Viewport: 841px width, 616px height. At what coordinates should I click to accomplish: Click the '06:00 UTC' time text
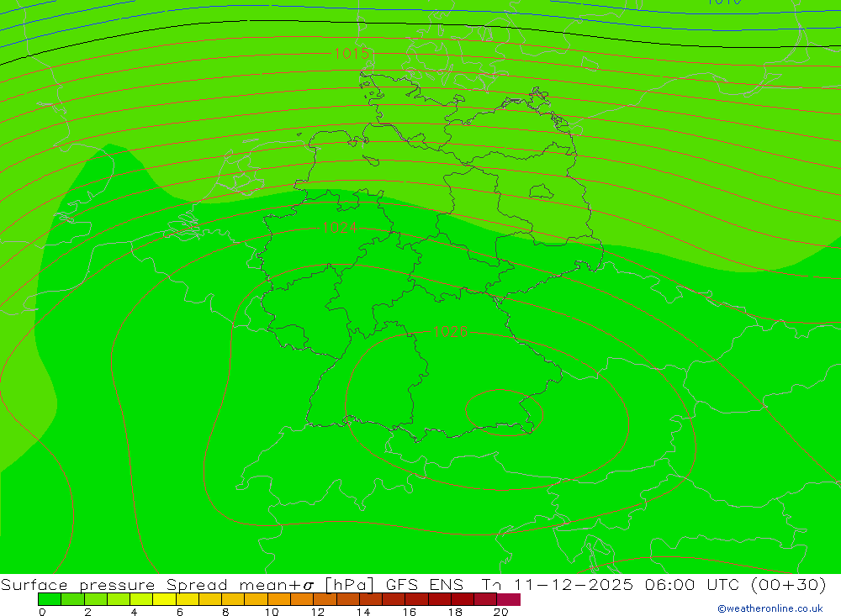(x=692, y=584)
